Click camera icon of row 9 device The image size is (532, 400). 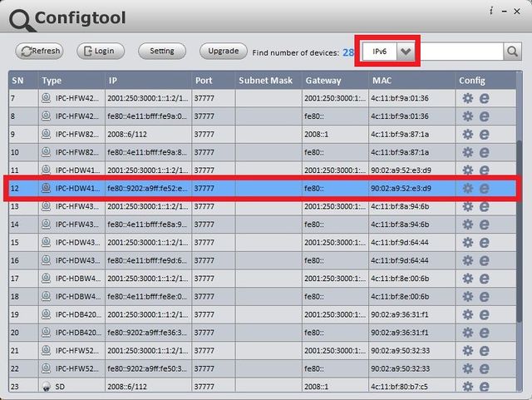click(x=46, y=134)
